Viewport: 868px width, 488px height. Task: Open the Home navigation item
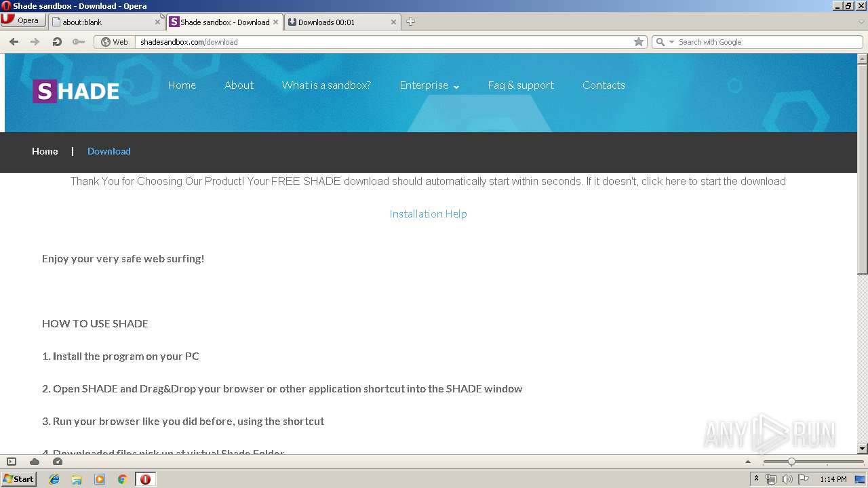coord(182,85)
